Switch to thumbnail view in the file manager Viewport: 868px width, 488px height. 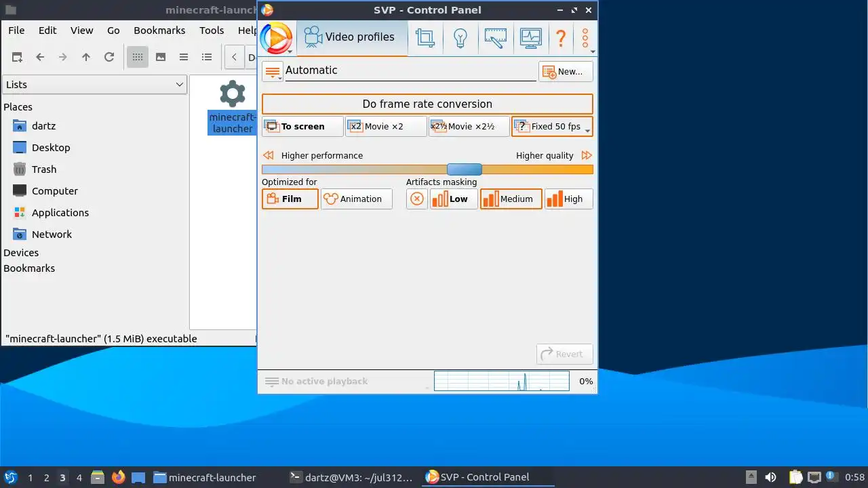click(161, 57)
